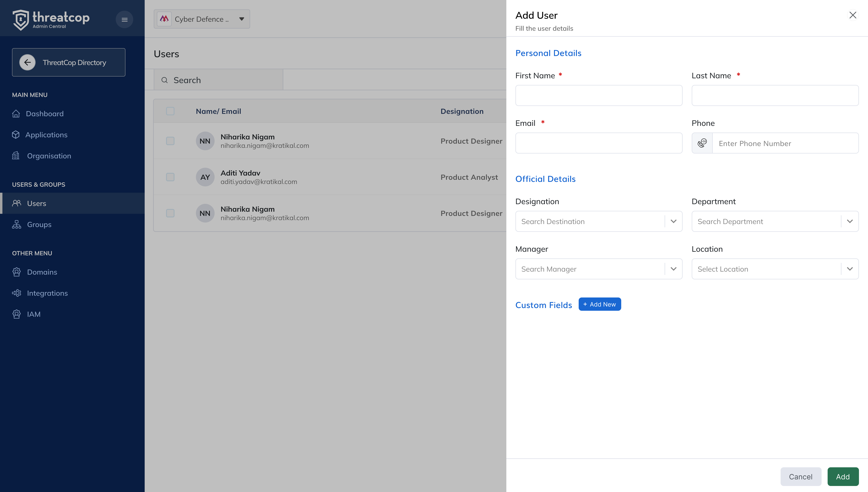Image resolution: width=868 pixels, height=492 pixels.
Task: Toggle the select-all checkbox in table header
Action: click(170, 111)
